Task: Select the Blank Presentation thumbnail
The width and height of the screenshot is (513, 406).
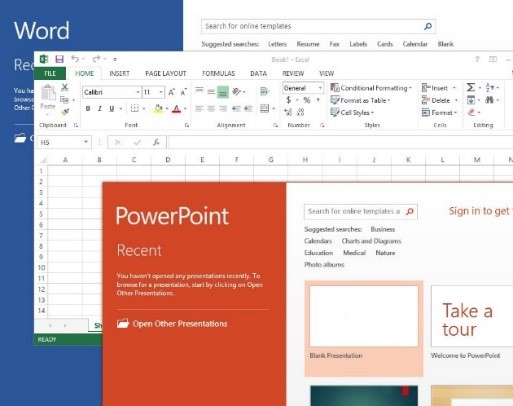Action: (364, 316)
